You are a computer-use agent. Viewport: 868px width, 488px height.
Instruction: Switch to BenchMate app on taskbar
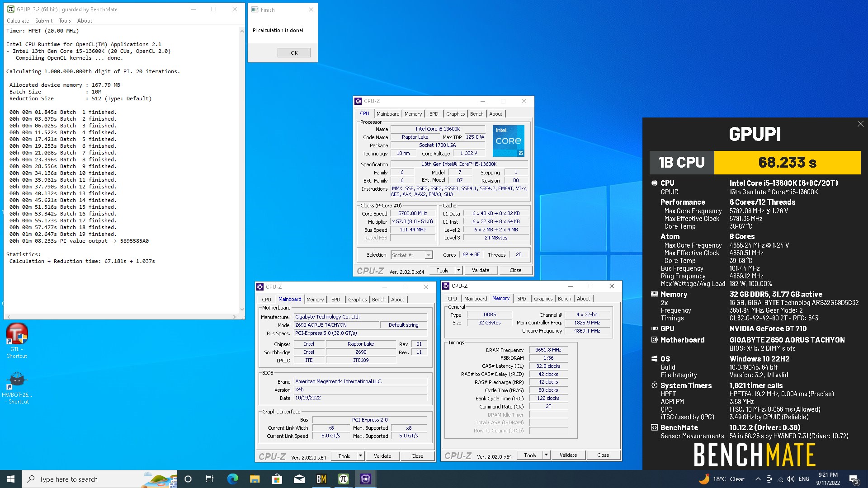click(x=321, y=479)
